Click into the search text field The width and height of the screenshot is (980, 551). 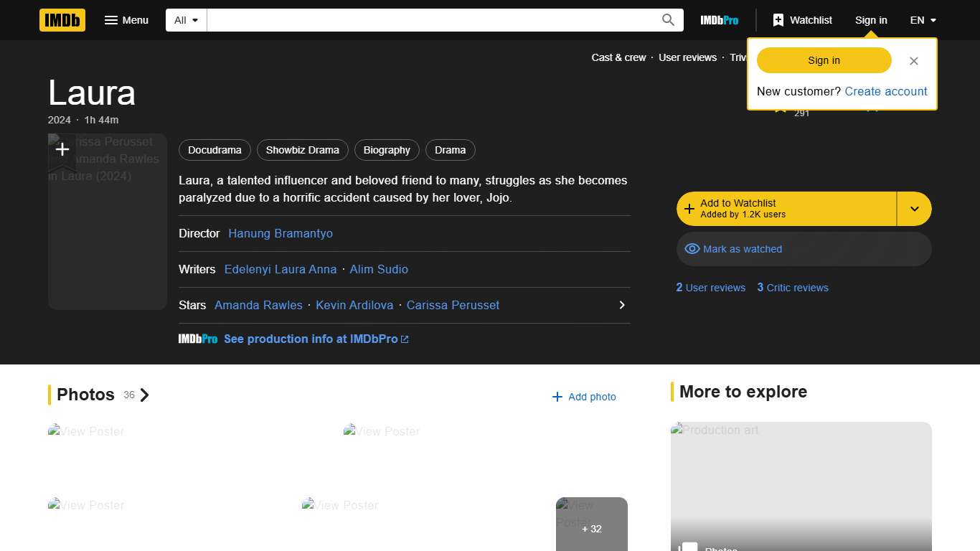click(x=430, y=20)
